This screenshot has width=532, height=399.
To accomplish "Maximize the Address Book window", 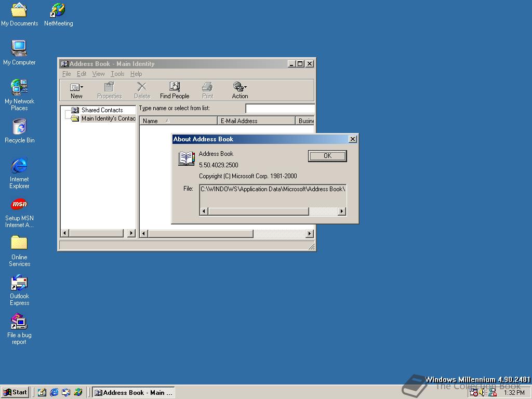I will [x=300, y=64].
